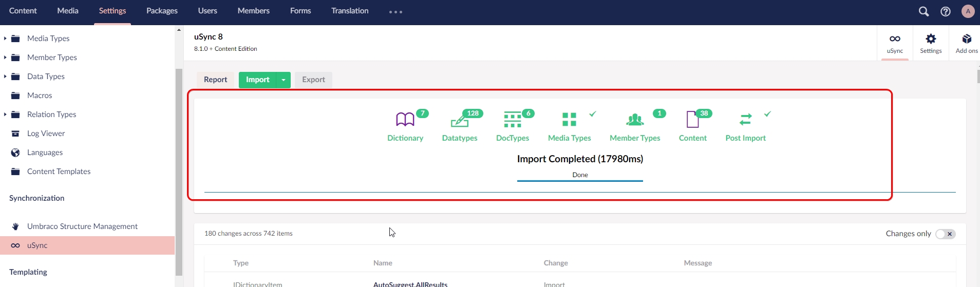This screenshot has width=980, height=287.
Task: Open more sections via the ellipsis
Action: coord(395,11)
